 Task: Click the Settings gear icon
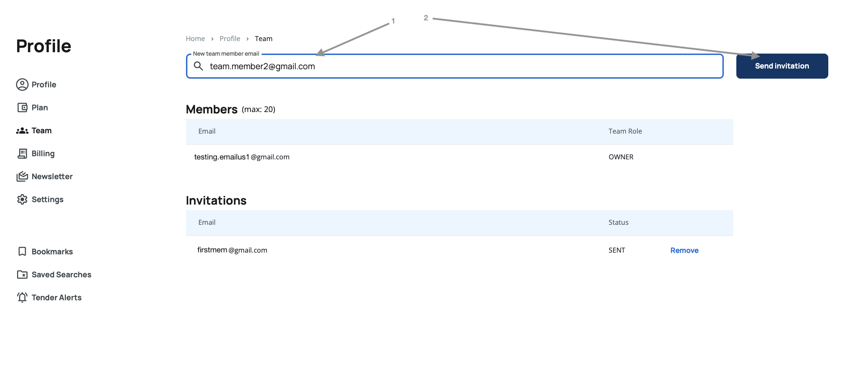(x=22, y=199)
